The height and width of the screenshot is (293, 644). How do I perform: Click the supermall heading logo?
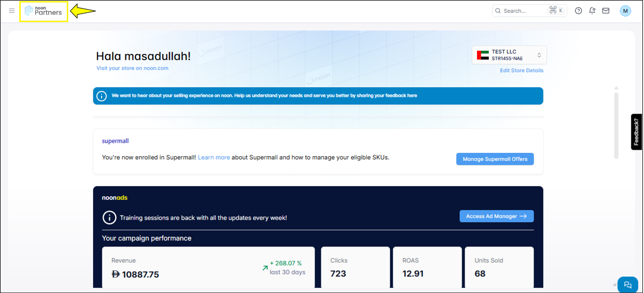pos(115,141)
